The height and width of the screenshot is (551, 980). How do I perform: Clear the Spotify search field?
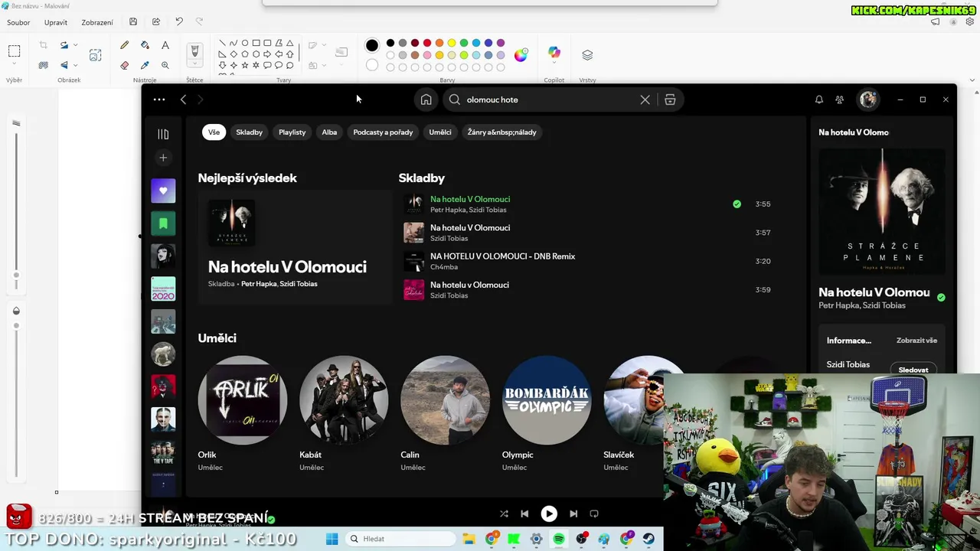coord(645,99)
